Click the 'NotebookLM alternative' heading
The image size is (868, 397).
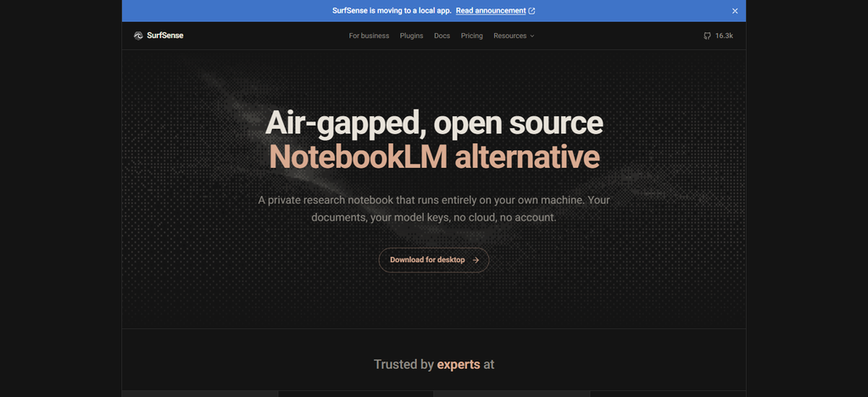434,157
